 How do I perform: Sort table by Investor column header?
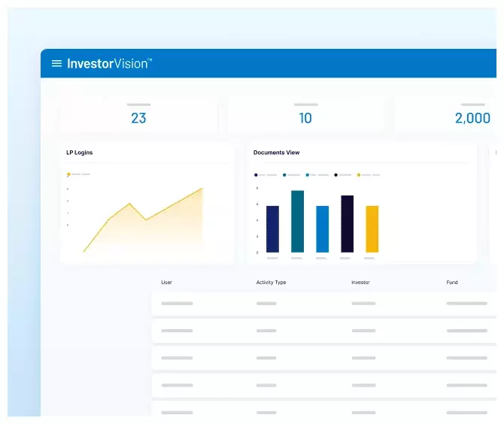tap(360, 283)
